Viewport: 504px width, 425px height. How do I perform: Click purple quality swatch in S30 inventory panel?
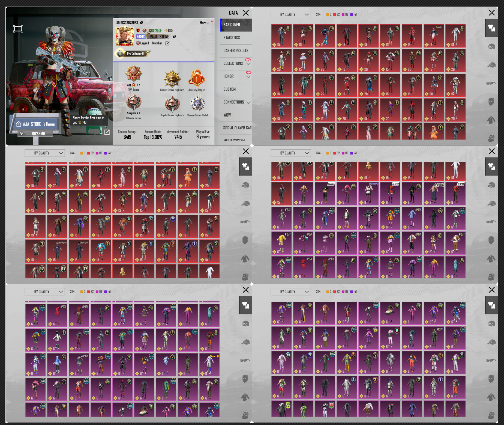352,153
